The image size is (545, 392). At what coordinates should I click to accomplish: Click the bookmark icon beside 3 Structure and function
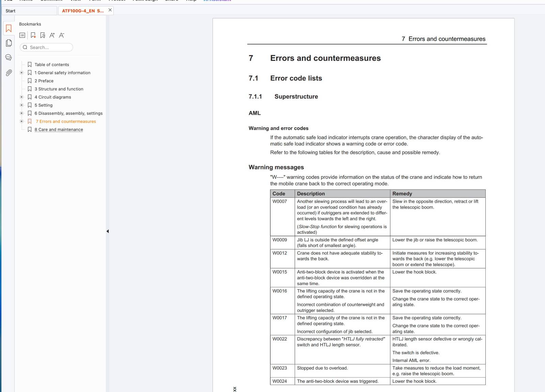click(30, 89)
